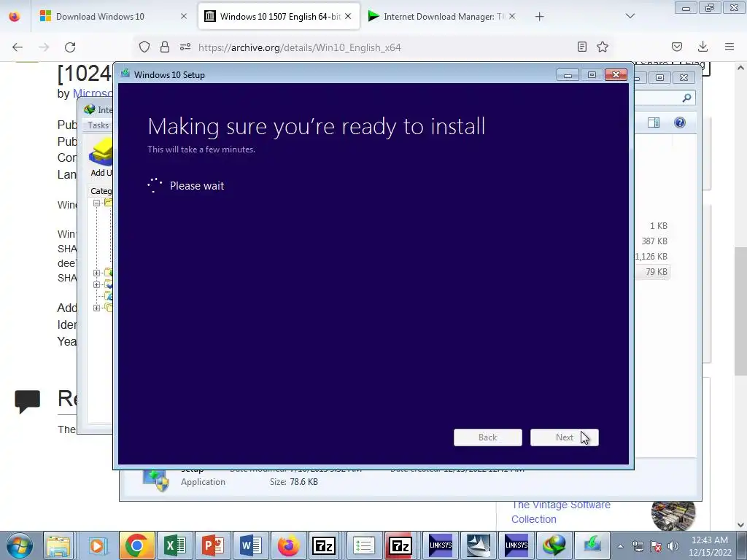This screenshot has height=560, width=747.
Task: Bookmark this page with the star
Action: [603, 47]
